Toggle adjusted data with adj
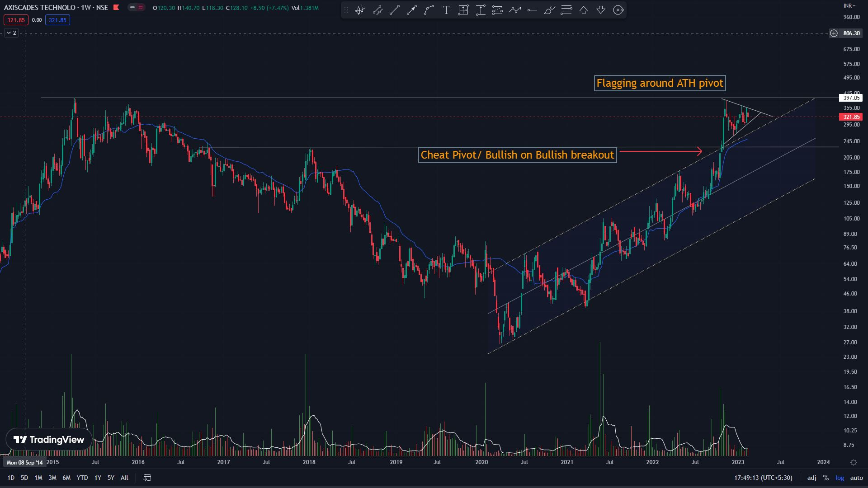 click(x=812, y=478)
